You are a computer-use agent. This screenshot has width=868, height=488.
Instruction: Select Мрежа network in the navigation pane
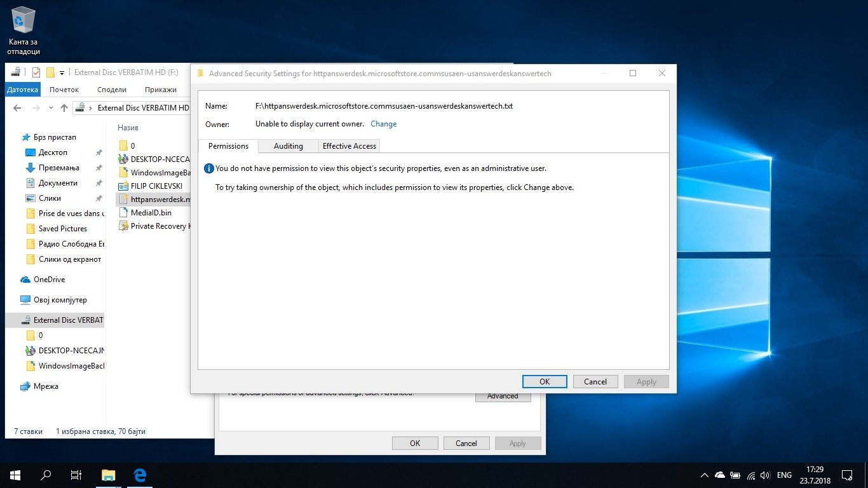point(39,386)
